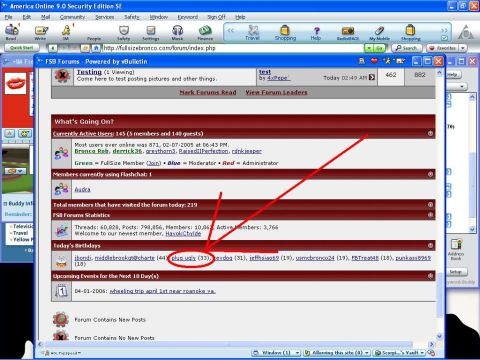Click the heart favorite icon in title bar
The image size is (480, 360).
[x=374, y=61]
